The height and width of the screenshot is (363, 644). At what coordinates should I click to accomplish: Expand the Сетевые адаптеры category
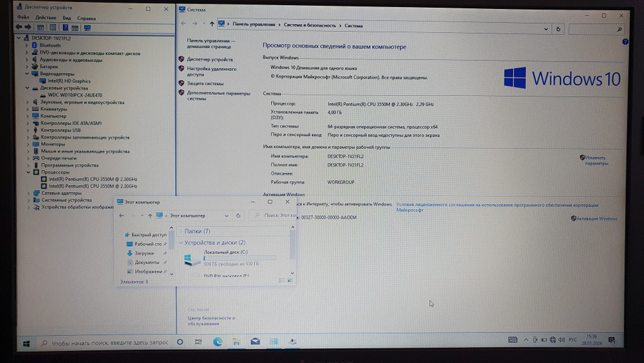[28, 193]
